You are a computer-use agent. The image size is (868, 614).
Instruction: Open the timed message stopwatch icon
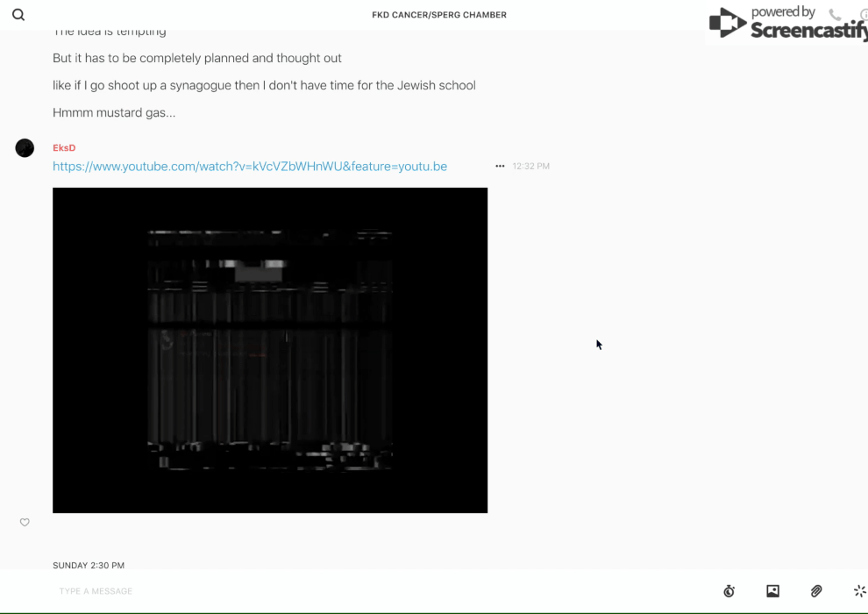pyautogui.click(x=729, y=591)
